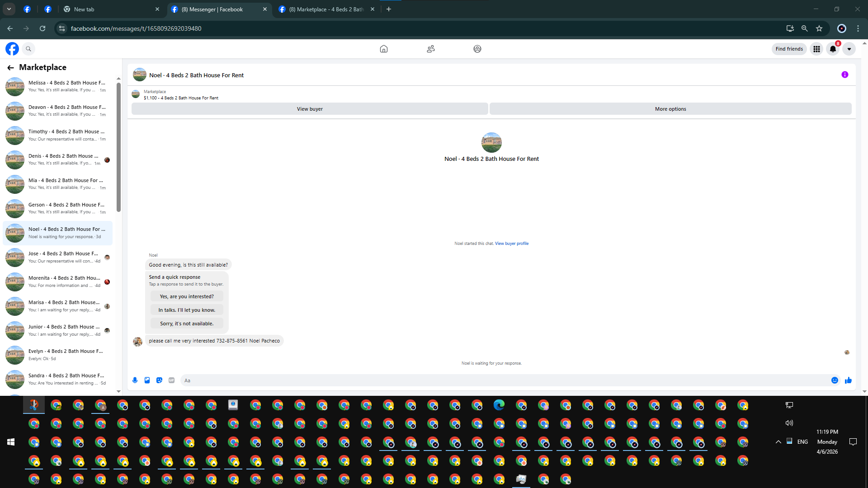Click the voice clip microphone icon
This screenshot has width=868, height=488.
(135, 380)
